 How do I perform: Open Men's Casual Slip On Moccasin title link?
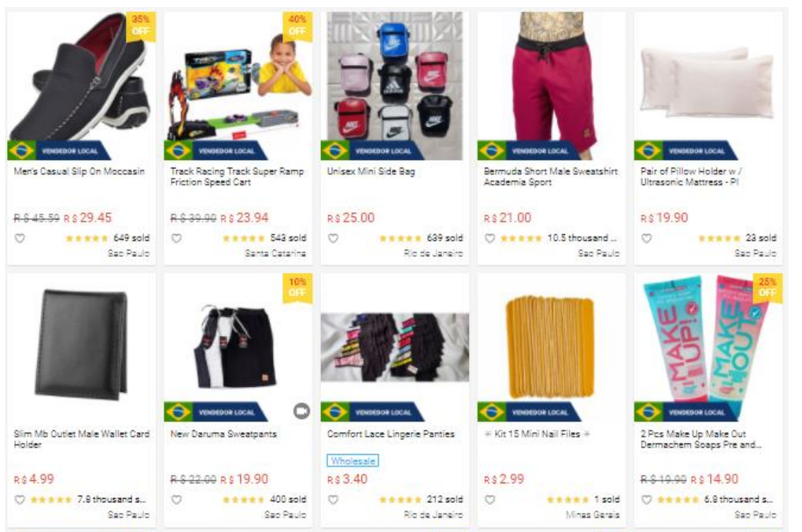[x=79, y=171]
